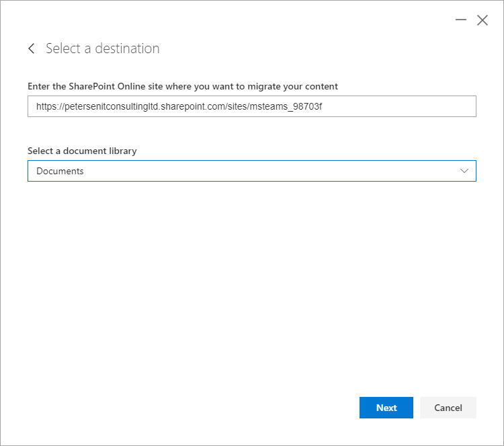Click the 'Select a document library' label

tap(82, 151)
